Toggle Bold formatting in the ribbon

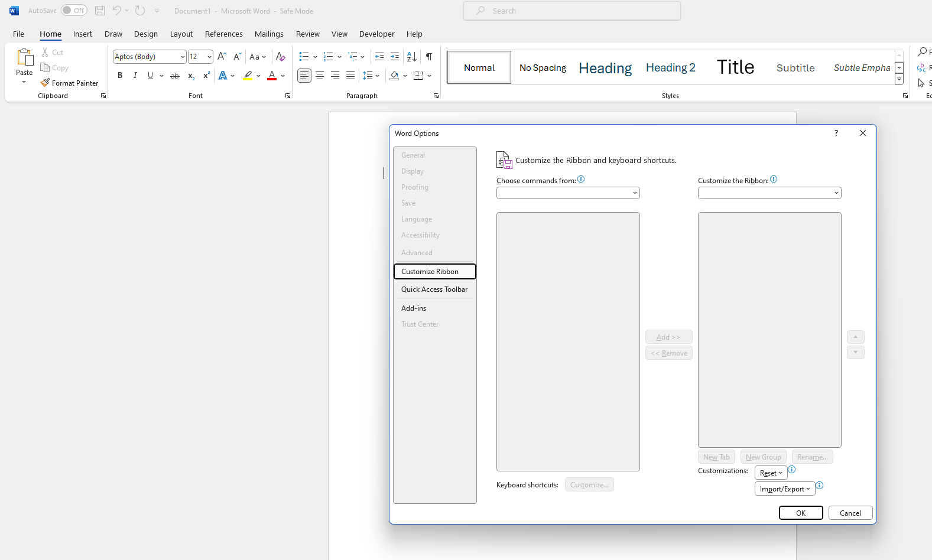tap(120, 76)
